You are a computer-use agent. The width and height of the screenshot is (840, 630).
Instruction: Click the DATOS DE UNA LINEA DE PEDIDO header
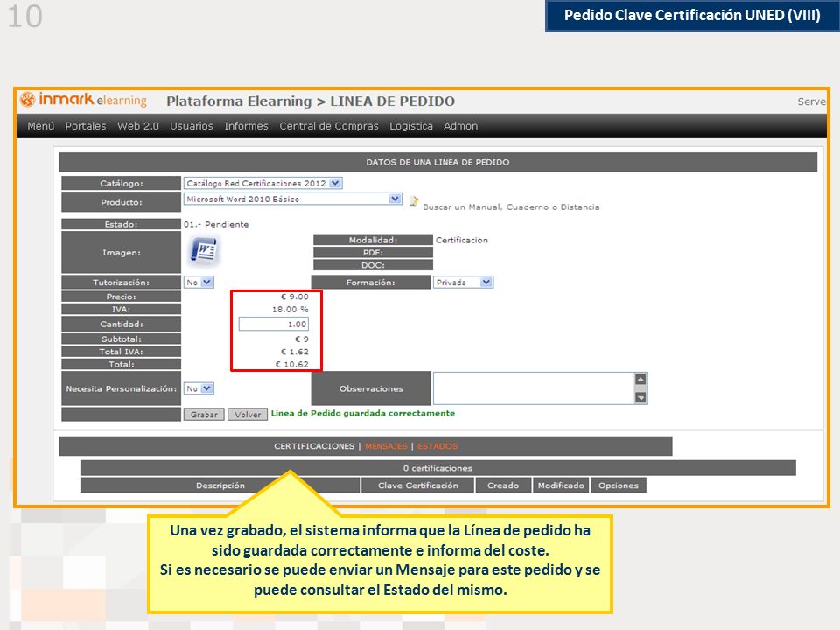click(x=437, y=162)
